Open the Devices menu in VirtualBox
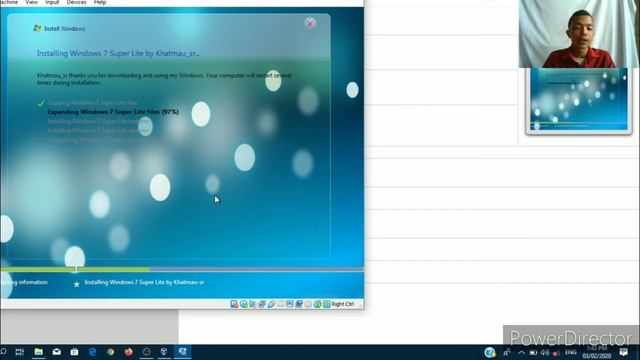Screen dimensions: 640x360 [76, 2]
